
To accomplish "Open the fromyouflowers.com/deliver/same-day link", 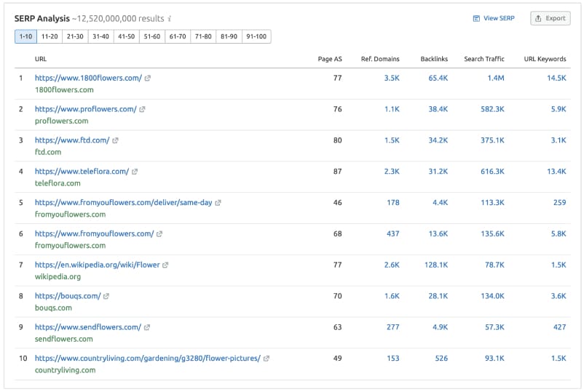I will pyautogui.click(x=123, y=203).
